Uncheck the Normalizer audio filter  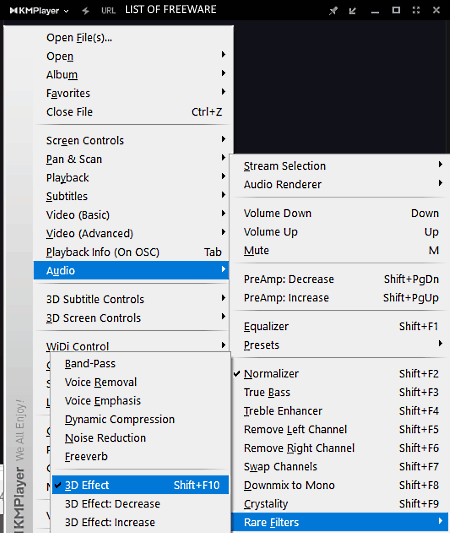click(339, 374)
